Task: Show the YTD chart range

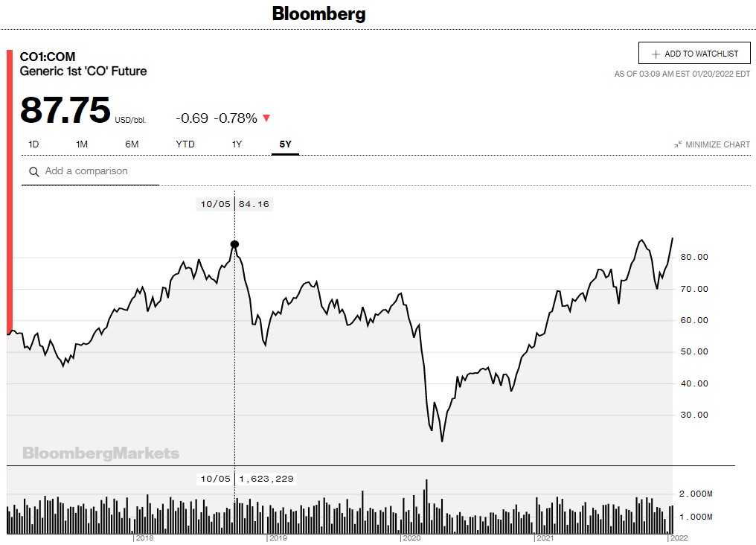Action: click(185, 144)
